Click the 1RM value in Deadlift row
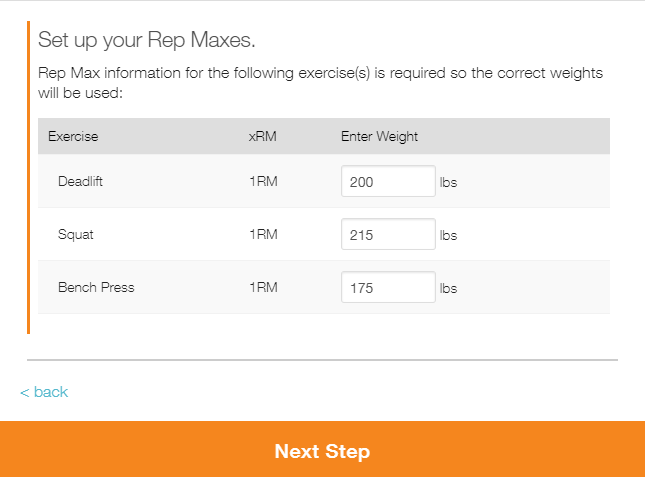Image resolution: width=645 pixels, height=477 pixels. click(264, 183)
